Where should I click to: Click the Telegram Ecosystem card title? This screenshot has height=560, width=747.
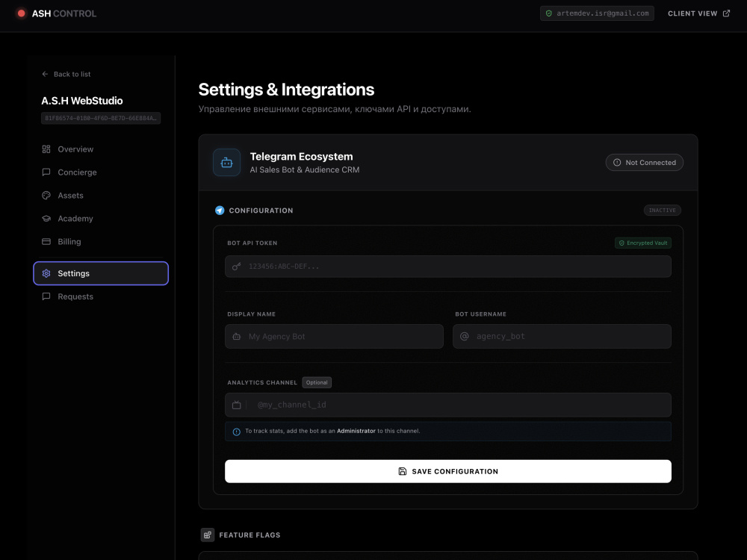click(302, 156)
